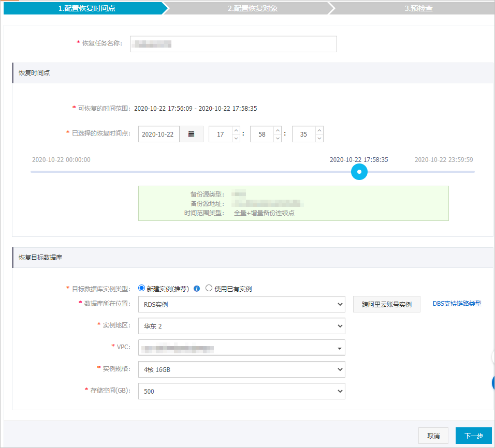Select the 使用已有实例 radio button
The height and width of the screenshot is (448, 495).
(209, 288)
